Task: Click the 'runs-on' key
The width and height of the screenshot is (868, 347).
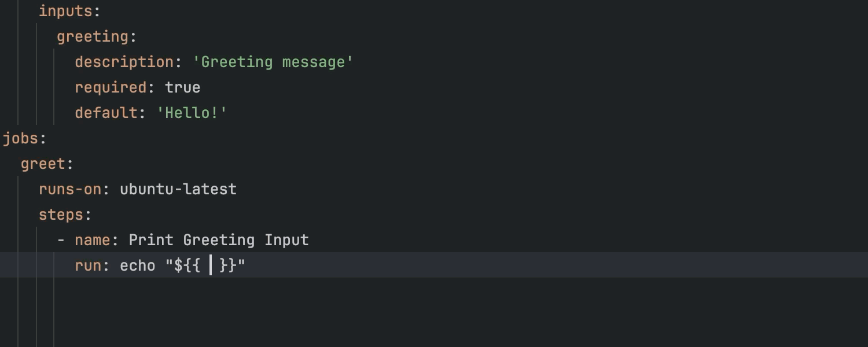Action: tap(70, 190)
